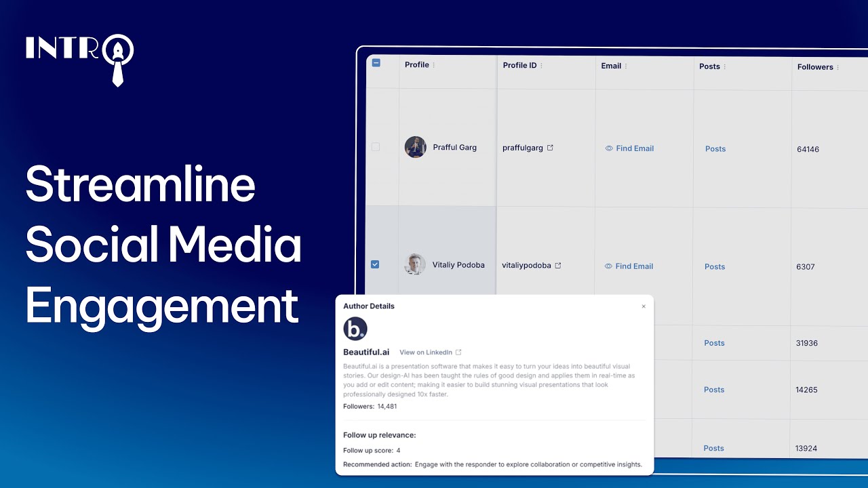Click the Profile ID column header
The image size is (868, 488).
pos(520,66)
